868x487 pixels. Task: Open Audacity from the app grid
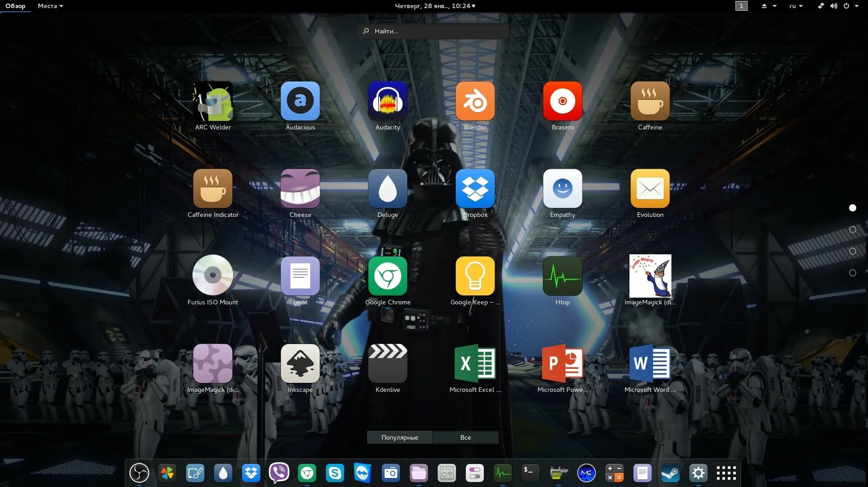(387, 101)
